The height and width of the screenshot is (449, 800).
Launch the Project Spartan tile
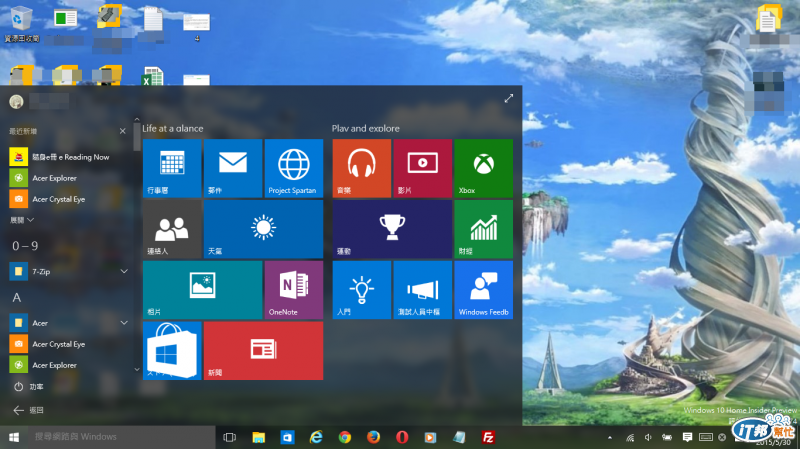(x=293, y=168)
